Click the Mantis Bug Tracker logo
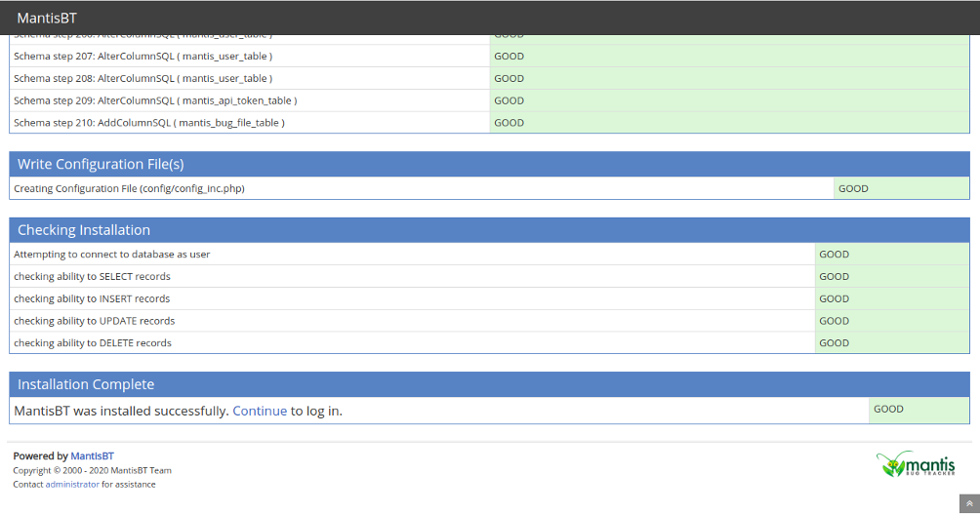This screenshot has width=980, height=514. coord(916,464)
